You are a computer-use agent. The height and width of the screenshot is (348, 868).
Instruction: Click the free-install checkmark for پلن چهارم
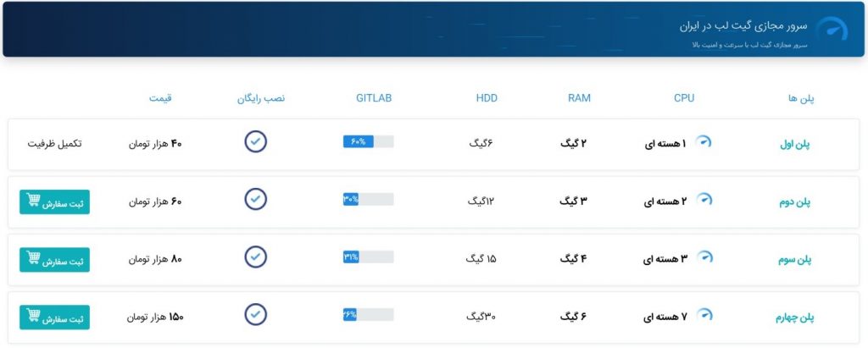[x=256, y=314]
